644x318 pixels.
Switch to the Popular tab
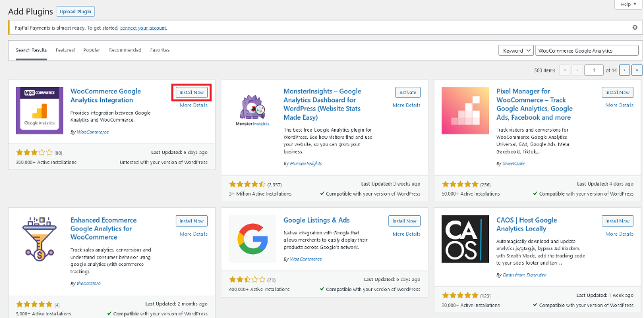click(x=92, y=50)
